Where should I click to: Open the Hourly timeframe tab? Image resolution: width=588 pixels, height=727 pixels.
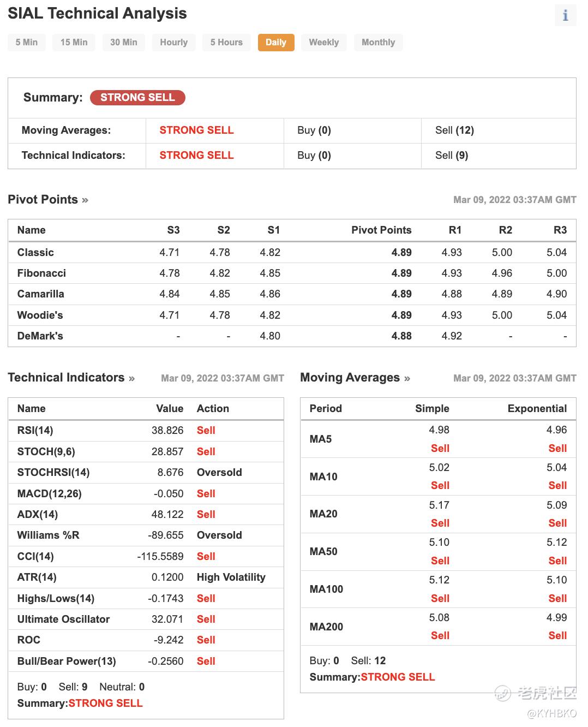[173, 43]
